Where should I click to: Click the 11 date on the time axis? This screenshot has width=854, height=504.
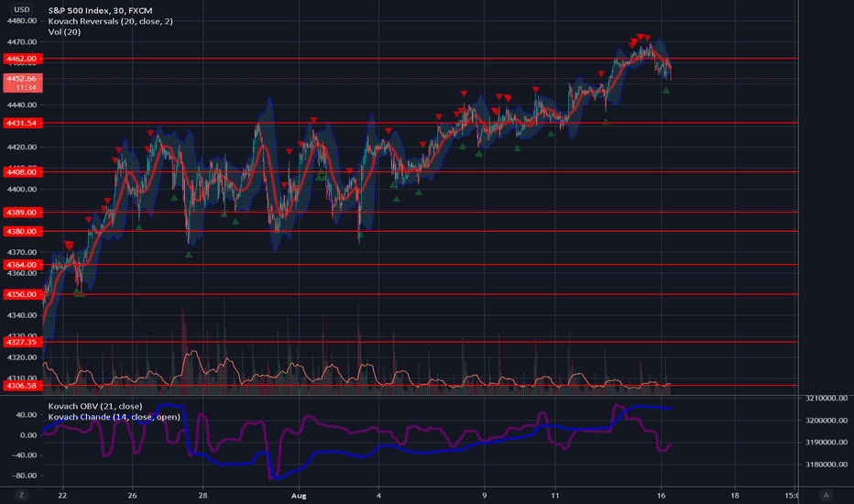555,496
